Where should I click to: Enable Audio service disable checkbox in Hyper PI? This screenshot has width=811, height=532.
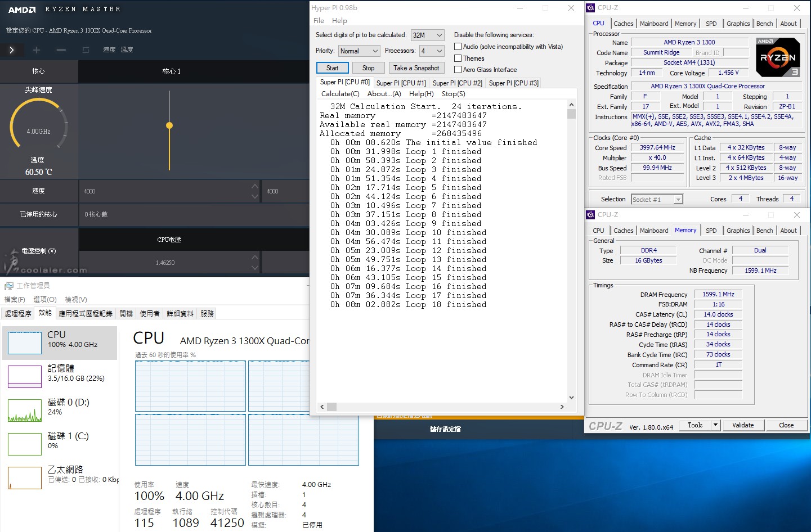[458, 47]
